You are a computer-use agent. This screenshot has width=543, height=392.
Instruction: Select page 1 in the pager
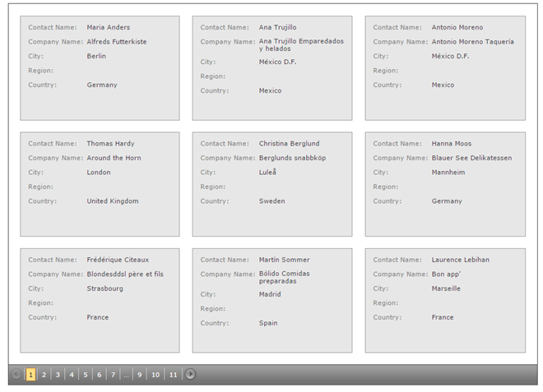click(30, 375)
